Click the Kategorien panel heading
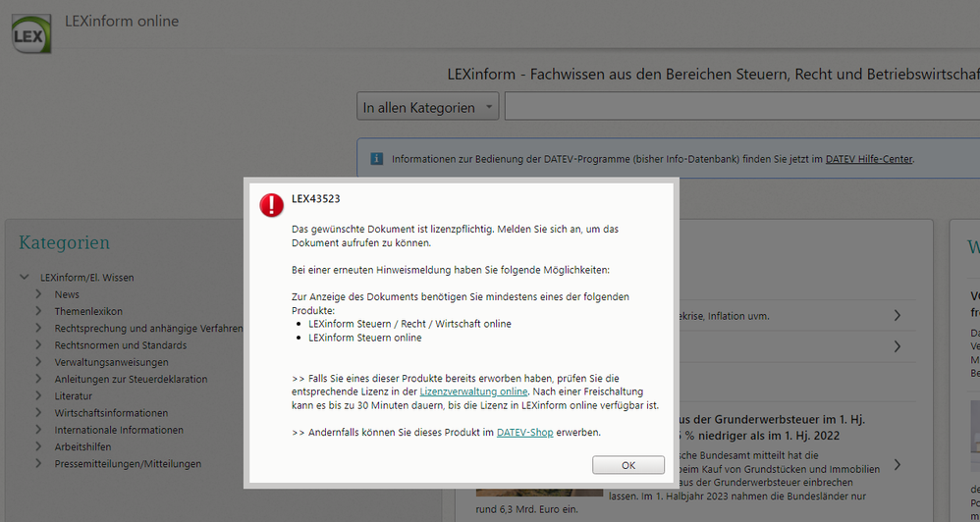 pyautogui.click(x=65, y=242)
